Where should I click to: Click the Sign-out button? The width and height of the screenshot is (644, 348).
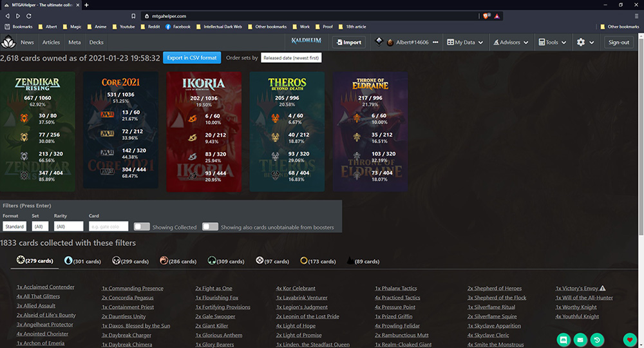[618, 42]
